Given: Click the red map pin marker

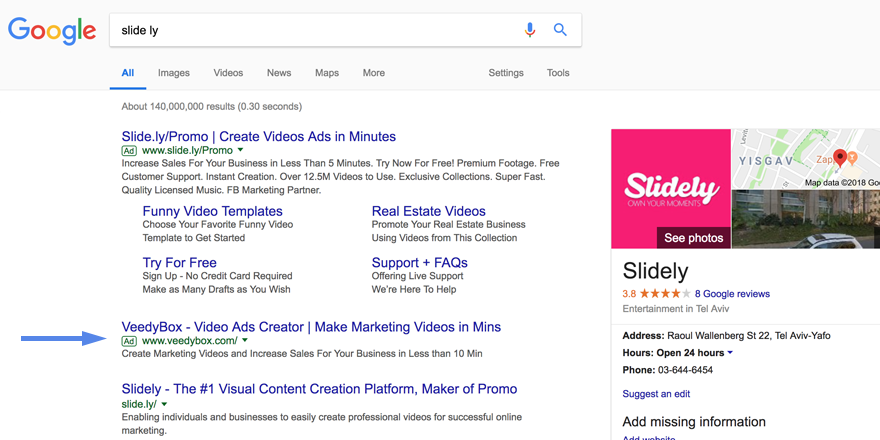Looking at the screenshot, I should (840, 158).
